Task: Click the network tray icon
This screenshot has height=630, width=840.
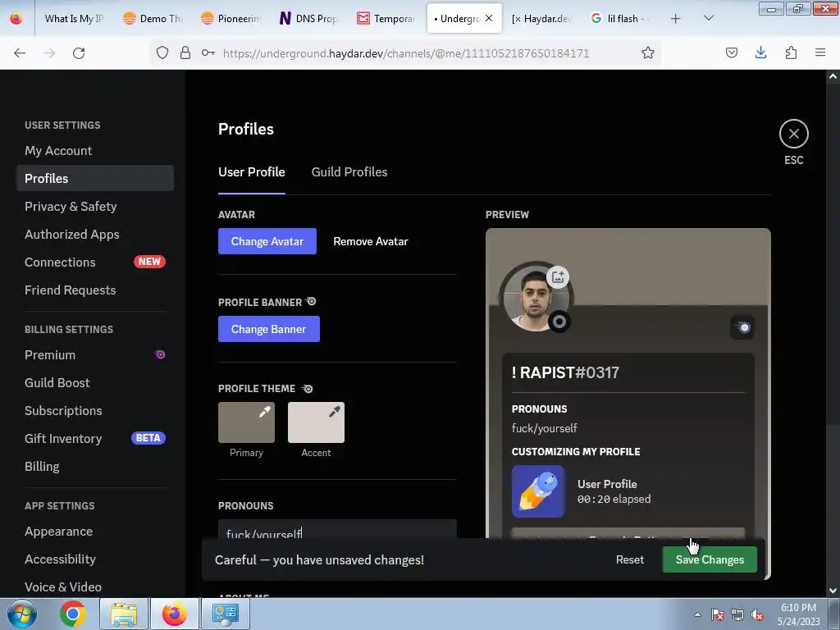Action: coord(737,614)
